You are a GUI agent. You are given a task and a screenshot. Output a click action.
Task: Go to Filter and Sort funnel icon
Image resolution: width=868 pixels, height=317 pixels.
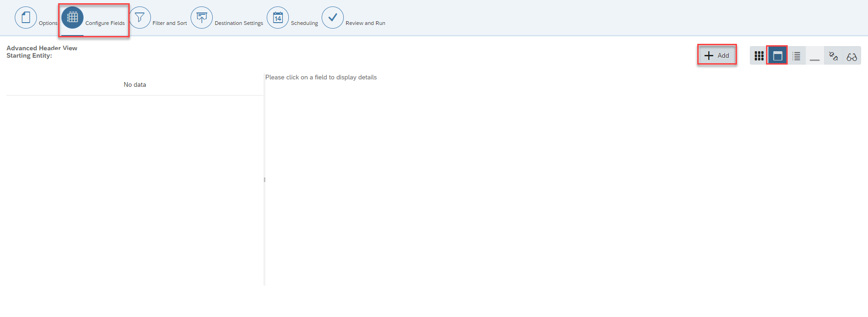pos(140,18)
